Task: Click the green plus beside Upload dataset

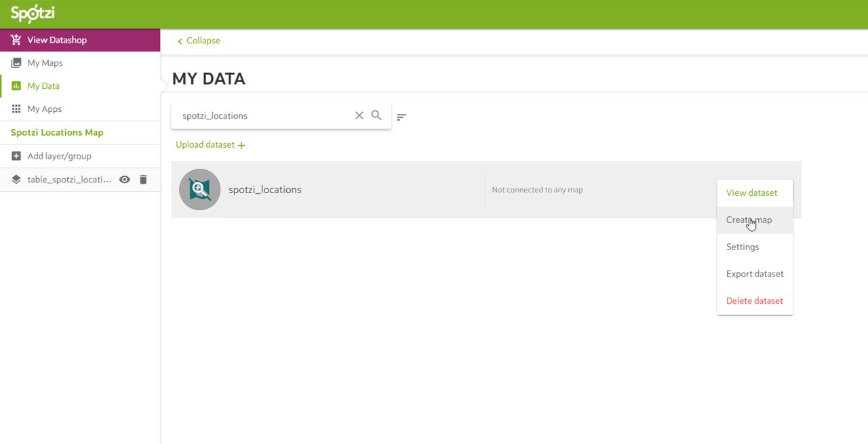Action: pos(241,145)
